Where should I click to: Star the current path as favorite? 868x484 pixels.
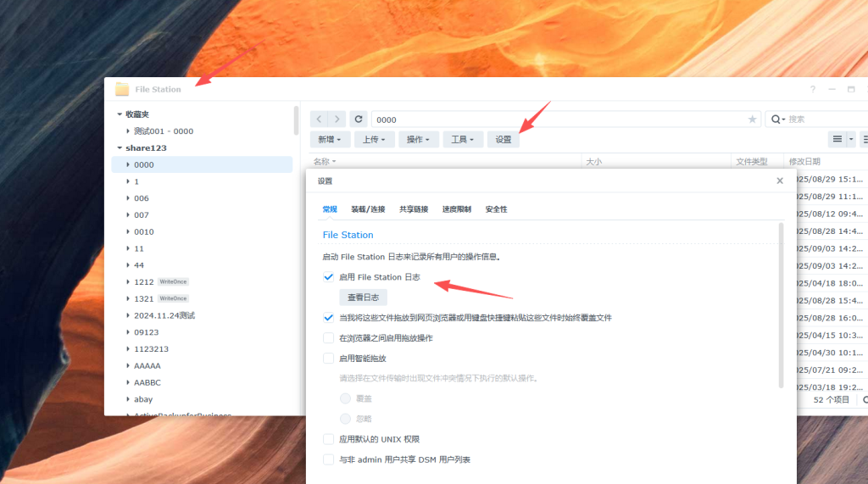(x=752, y=120)
